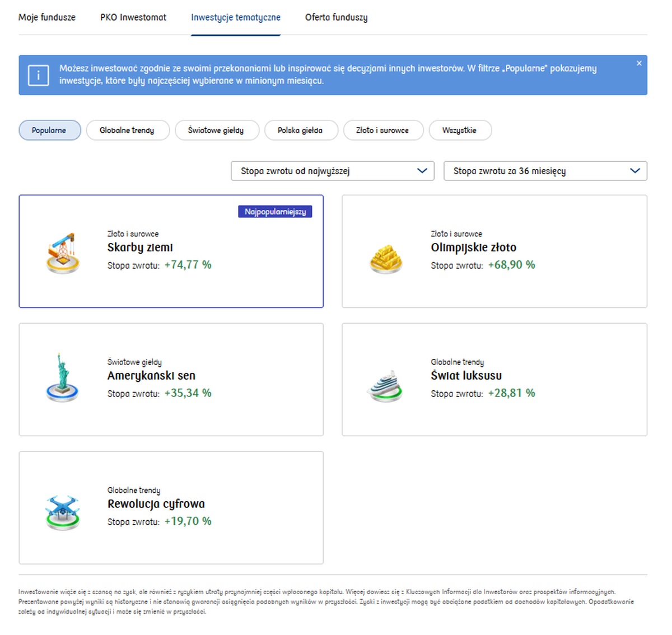The height and width of the screenshot is (635, 672).
Task: Open the Amerykański sen investment title
Action: (151, 376)
